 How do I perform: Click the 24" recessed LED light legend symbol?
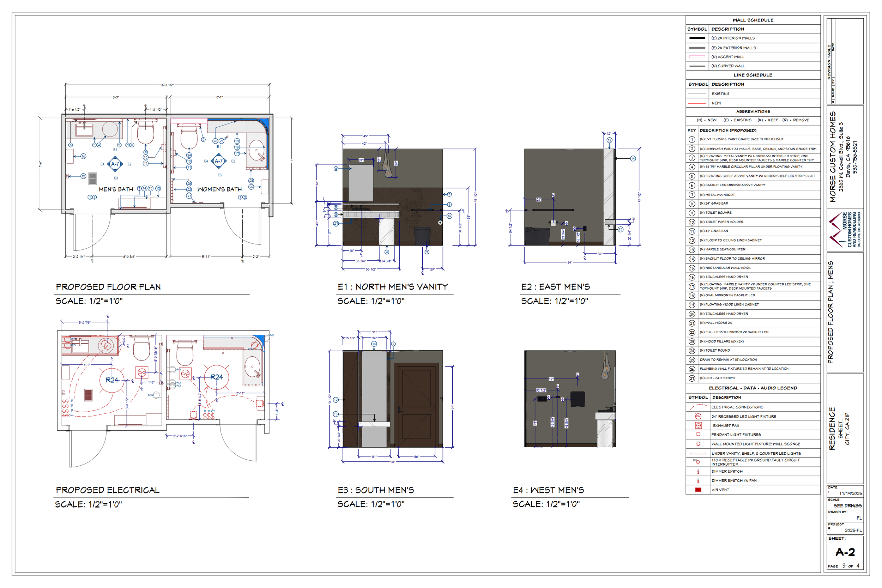pyautogui.click(x=698, y=416)
